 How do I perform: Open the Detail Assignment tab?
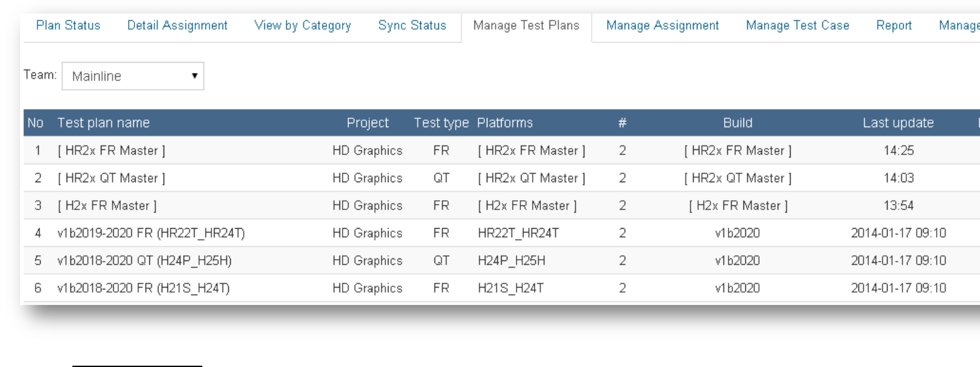click(x=177, y=26)
